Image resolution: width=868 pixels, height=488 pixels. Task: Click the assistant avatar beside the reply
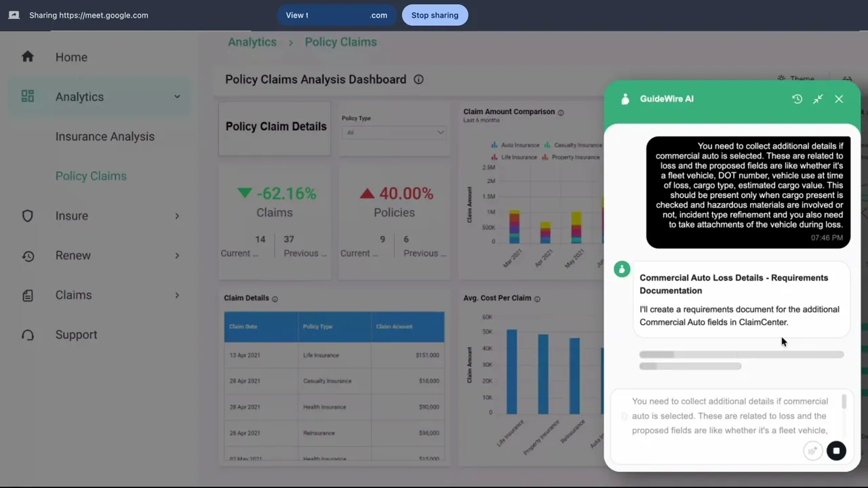pyautogui.click(x=622, y=269)
